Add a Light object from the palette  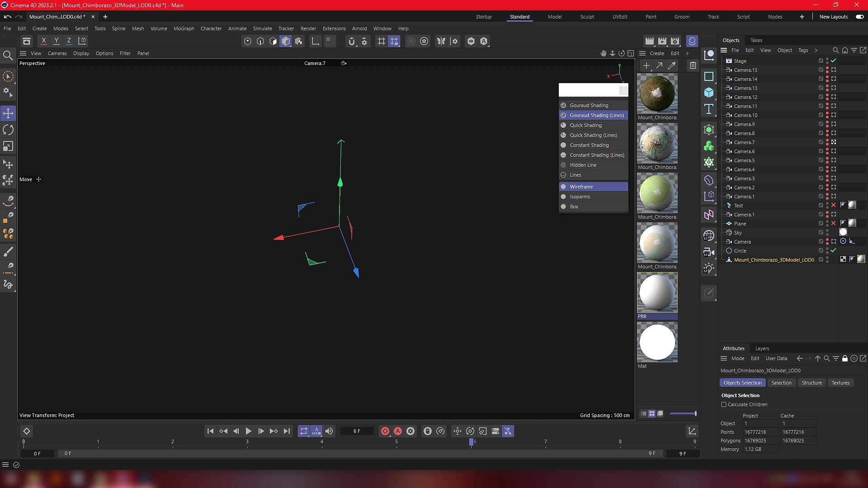pos(709,268)
